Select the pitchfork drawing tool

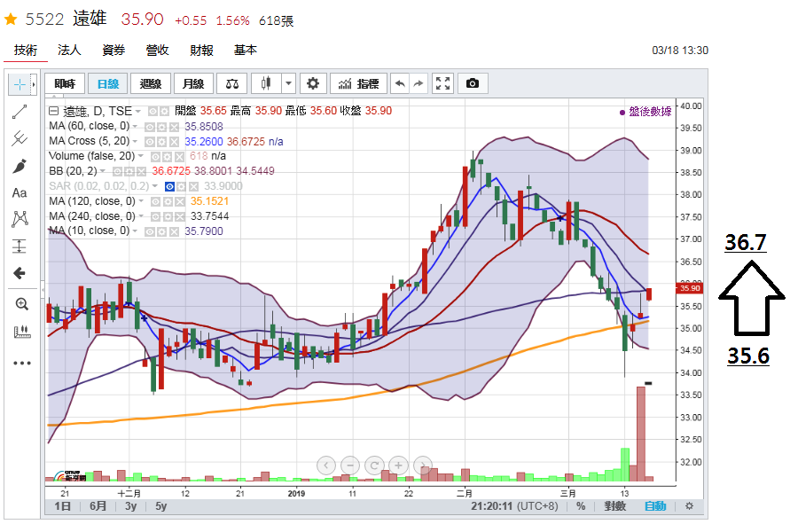[x=20, y=138]
